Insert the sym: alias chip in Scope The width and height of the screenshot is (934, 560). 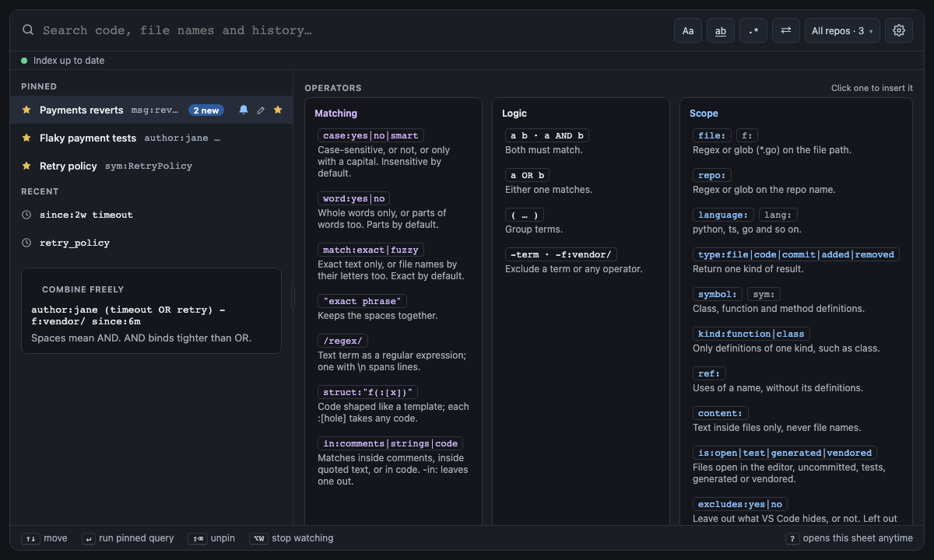(x=764, y=294)
